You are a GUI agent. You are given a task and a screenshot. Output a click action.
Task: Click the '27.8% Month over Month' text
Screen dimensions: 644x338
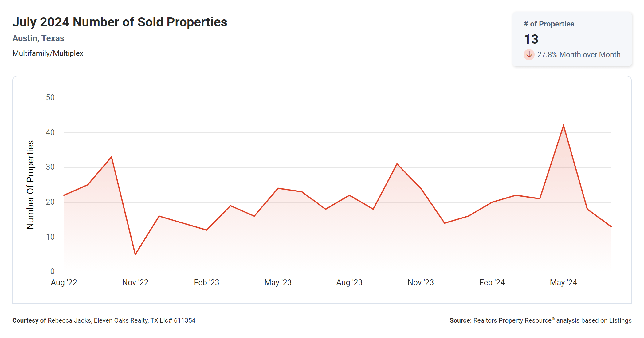tap(579, 55)
